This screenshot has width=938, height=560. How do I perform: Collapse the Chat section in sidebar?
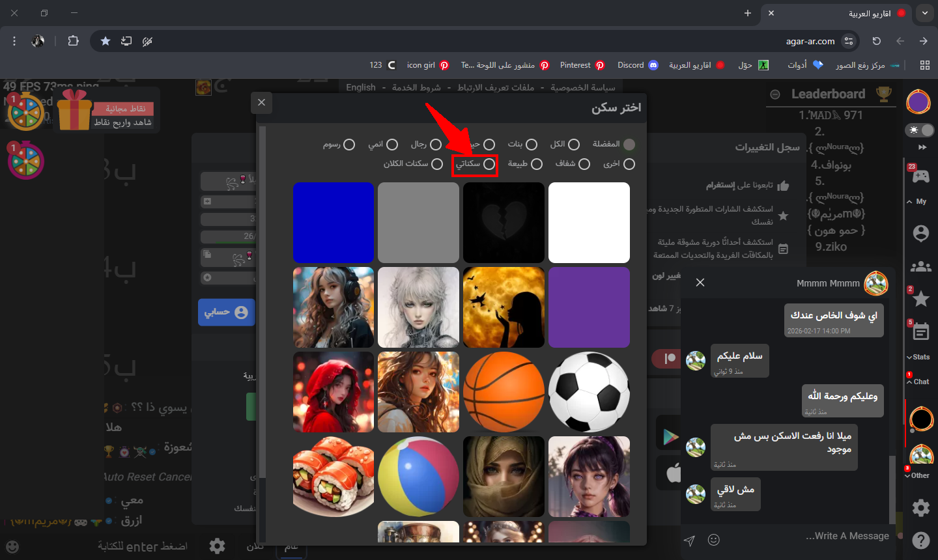[x=918, y=382]
